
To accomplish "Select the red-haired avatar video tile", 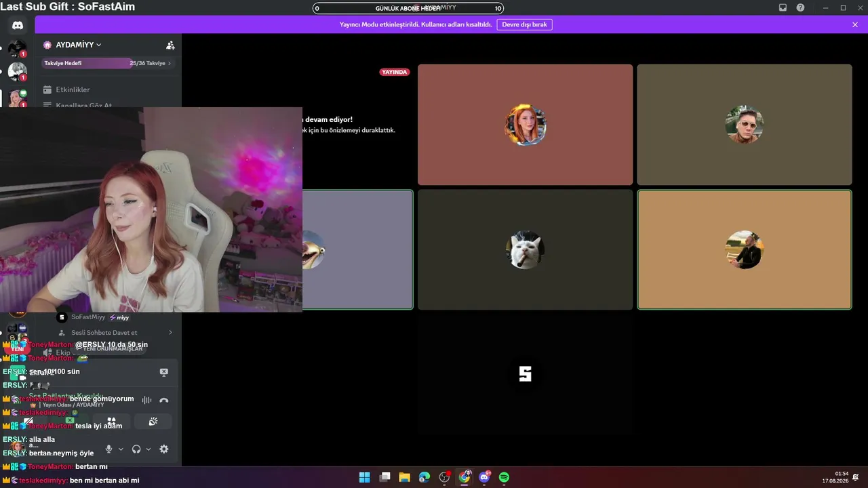I will click(525, 125).
